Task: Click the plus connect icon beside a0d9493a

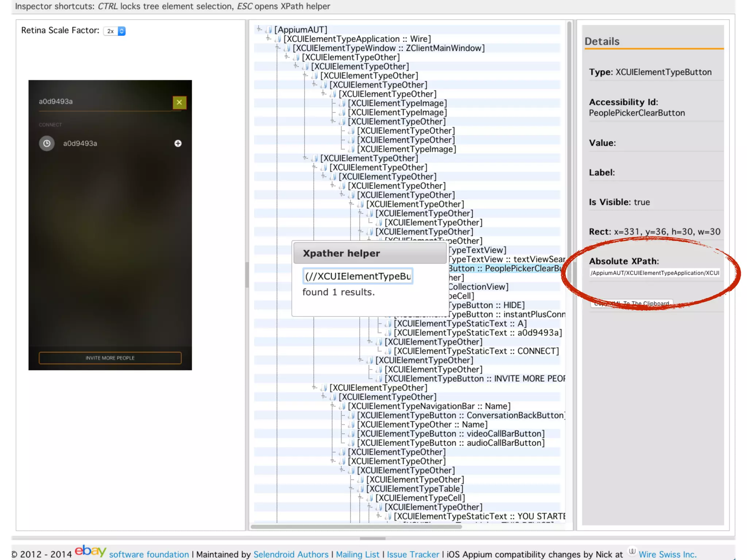Action: pyautogui.click(x=178, y=143)
